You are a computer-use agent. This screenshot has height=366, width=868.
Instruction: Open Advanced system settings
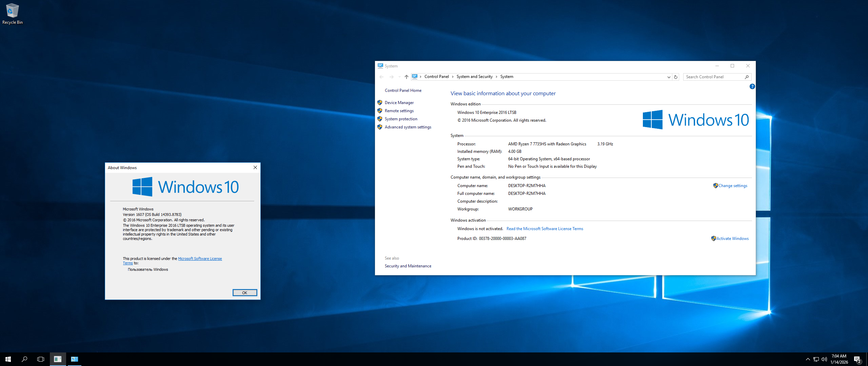click(x=408, y=127)
